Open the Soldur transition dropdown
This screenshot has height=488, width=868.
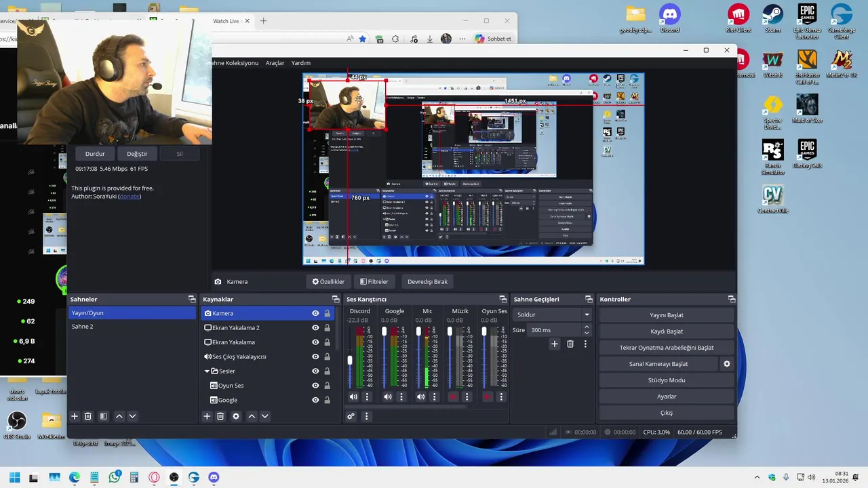click(x=552, y=314)
